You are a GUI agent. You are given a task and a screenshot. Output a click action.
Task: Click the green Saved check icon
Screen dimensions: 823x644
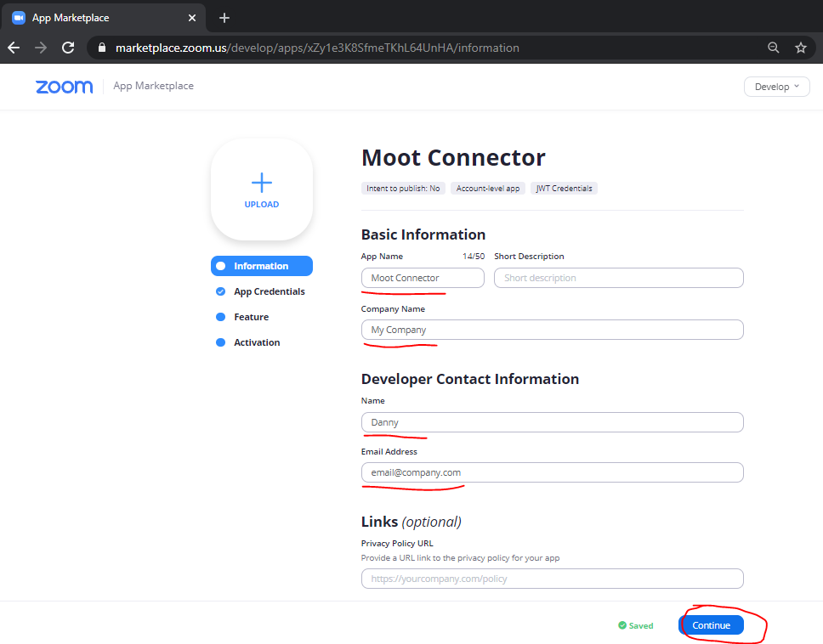click(622, 625)
